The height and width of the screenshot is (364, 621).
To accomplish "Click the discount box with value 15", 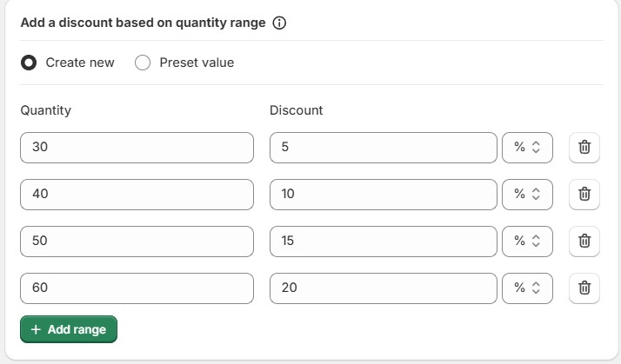I will (x=383, y=241).
